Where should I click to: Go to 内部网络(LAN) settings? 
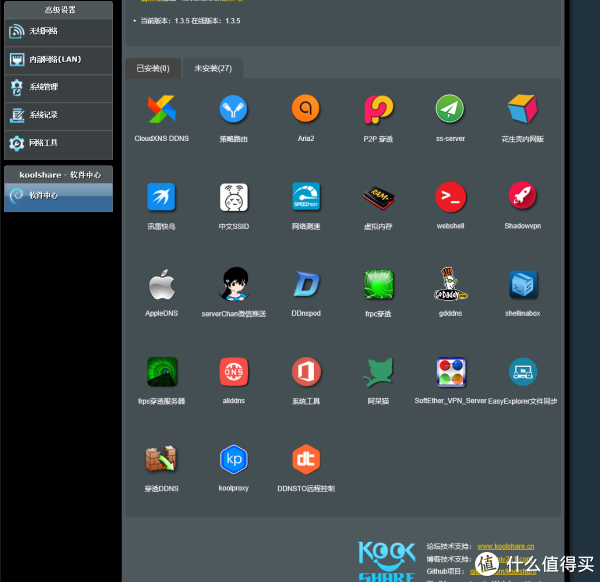57,59
